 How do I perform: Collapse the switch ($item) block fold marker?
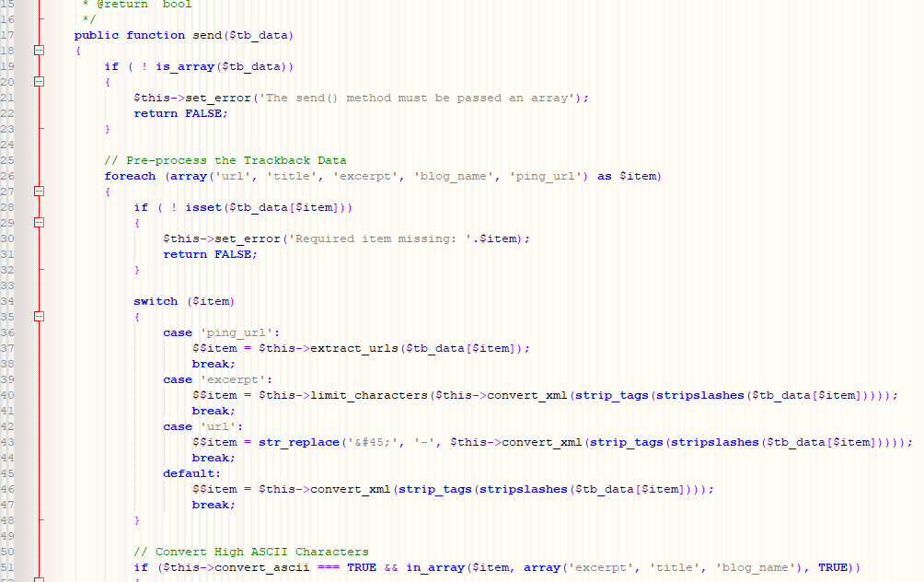pos(39,317)
